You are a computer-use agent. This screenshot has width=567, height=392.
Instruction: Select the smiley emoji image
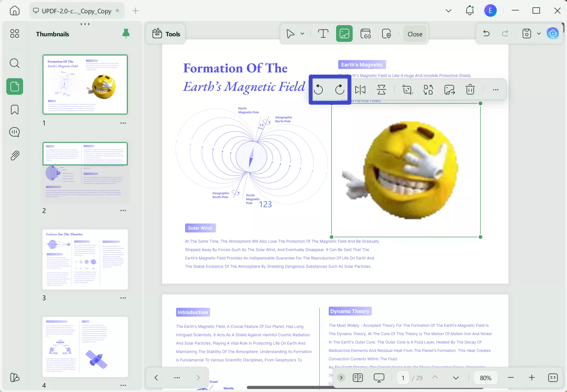click(406, 170)
